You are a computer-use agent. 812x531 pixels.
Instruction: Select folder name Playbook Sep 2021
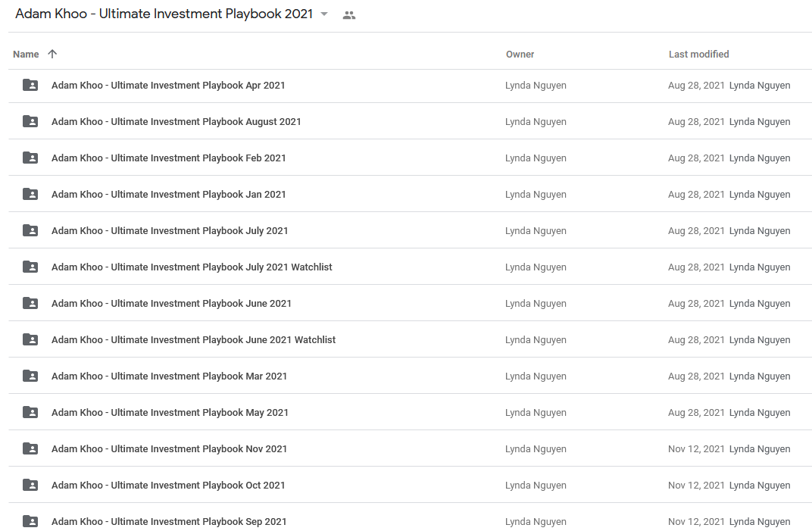tap(169, 522)
